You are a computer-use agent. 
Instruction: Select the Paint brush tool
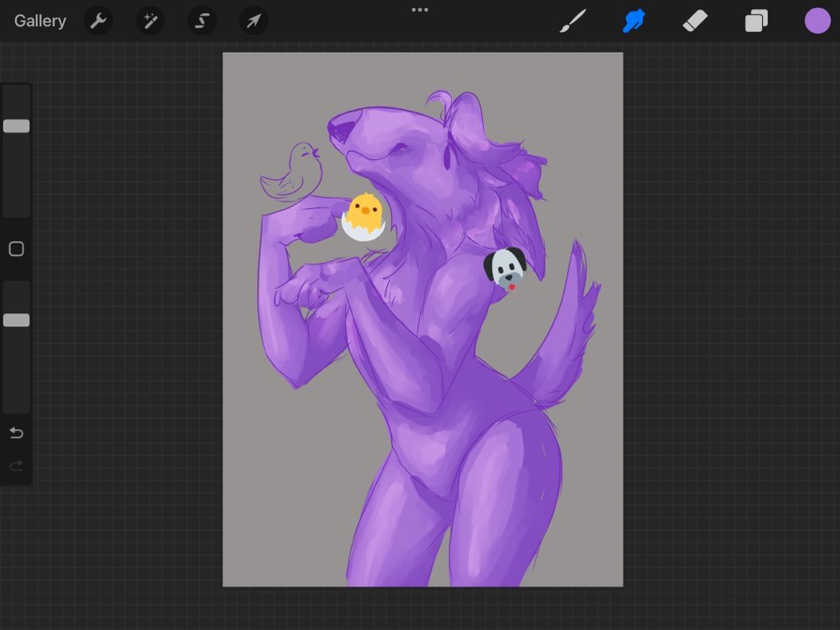(573, 21)
